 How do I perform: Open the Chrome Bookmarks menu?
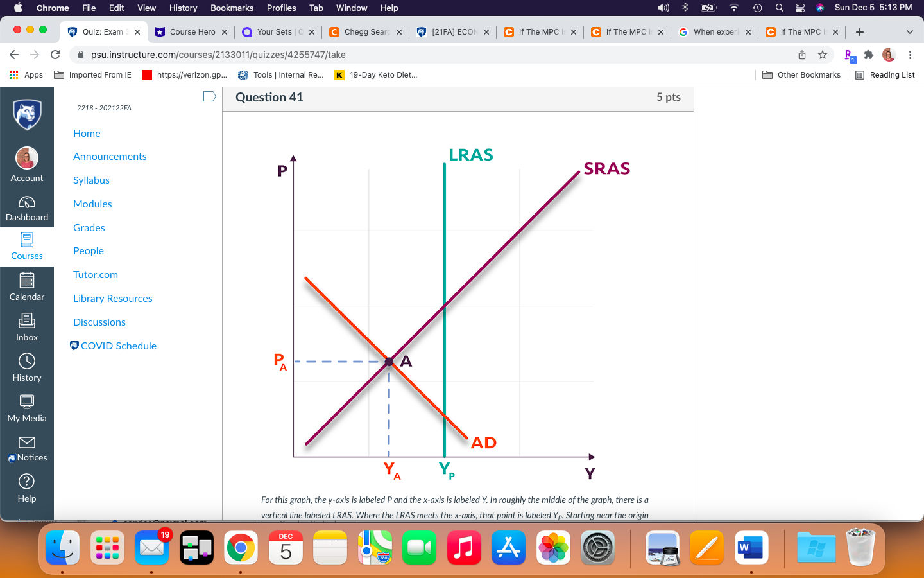232,8
